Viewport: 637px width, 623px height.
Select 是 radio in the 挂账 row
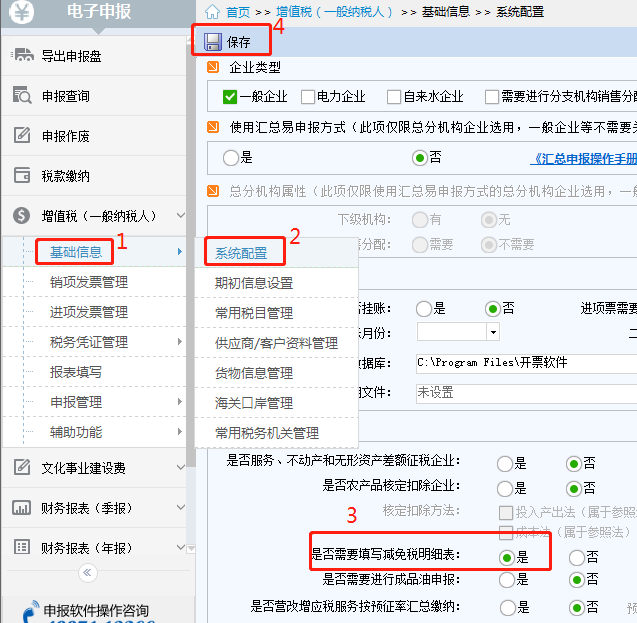424,309
